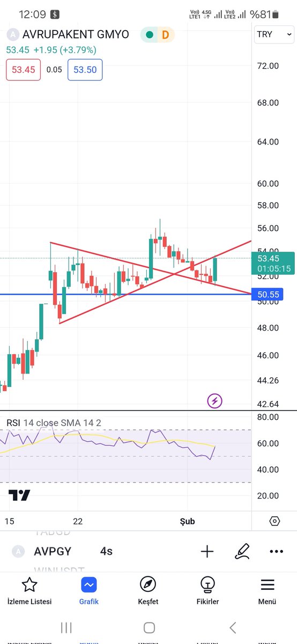Change the 4s timeframe interval
The height and width of the screenshot is (644, 297).
click(x=106, y=551)
